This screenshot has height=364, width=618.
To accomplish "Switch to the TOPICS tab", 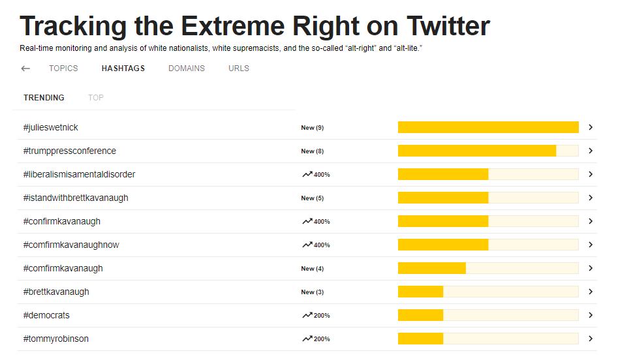I will tap(63, 68).
